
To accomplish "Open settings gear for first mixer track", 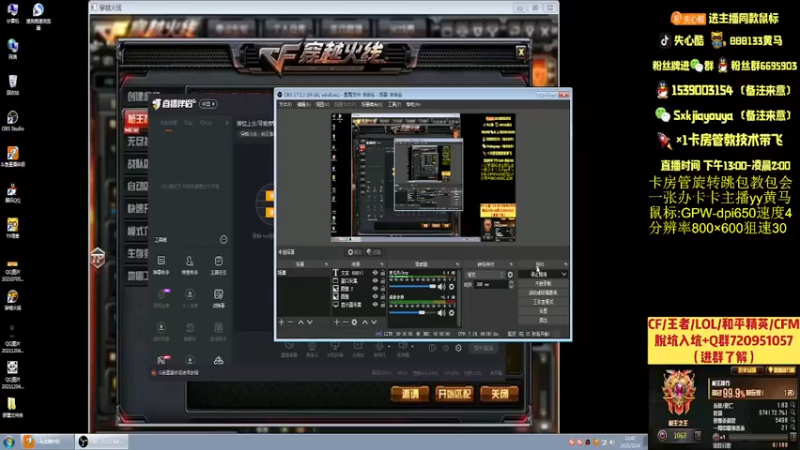I will coord(452,287).
